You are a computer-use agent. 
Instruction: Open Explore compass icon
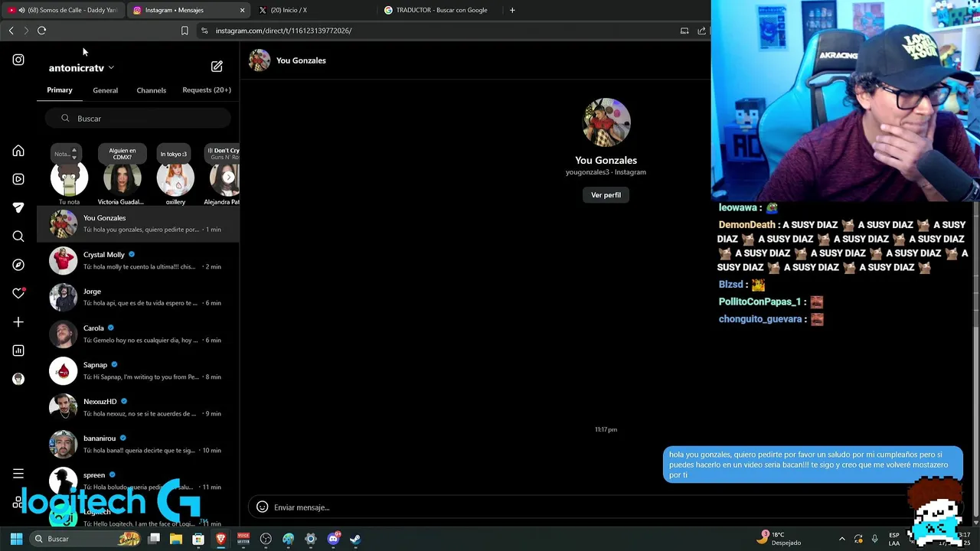(x=18, y=265)
